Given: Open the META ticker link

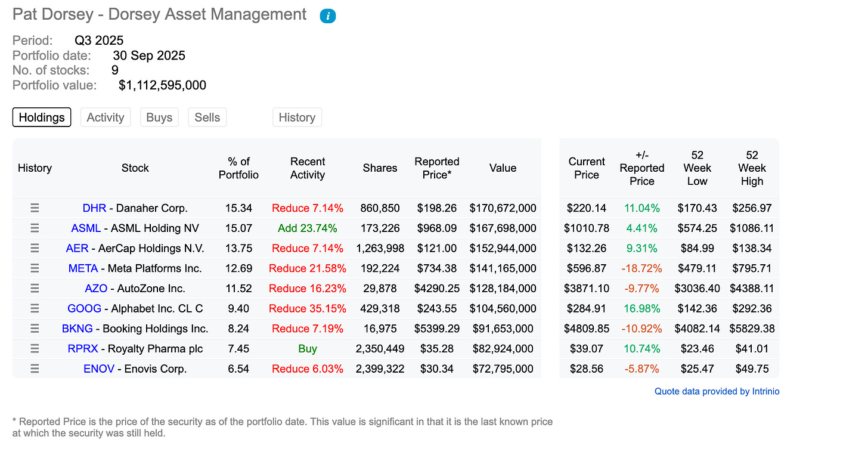Looking at the screenshot, I should pyautogui.click(x=83, y=268).
